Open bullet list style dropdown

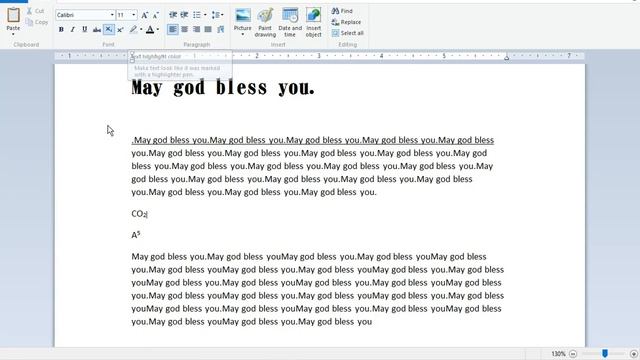coord(205,15)
